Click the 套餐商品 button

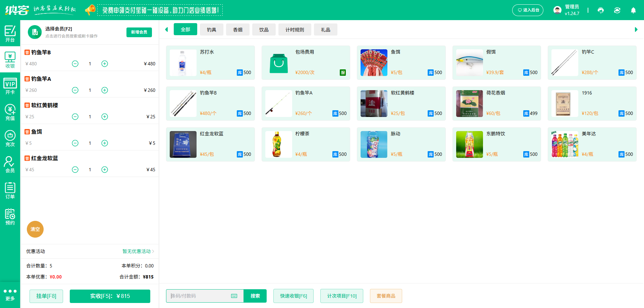pos(386,296)
